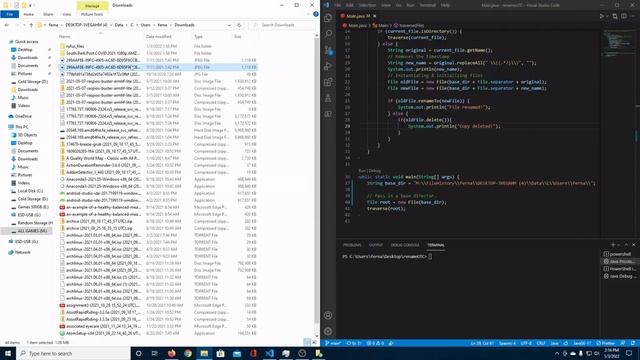Open the recent locations dropdown arrow in File Explorer
Image resolution: width=640 pixels, height=360 pixels.
(24, 25)
